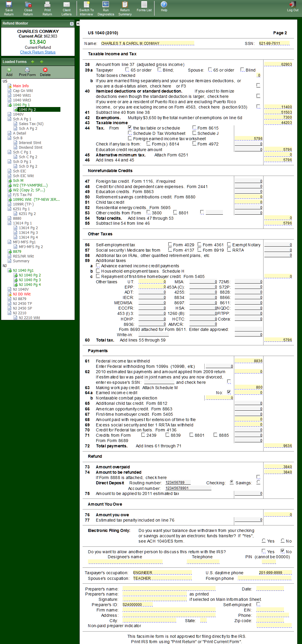Go to next loaded form arrow
This screenshot has height=644, width=302.
[42, 62]
